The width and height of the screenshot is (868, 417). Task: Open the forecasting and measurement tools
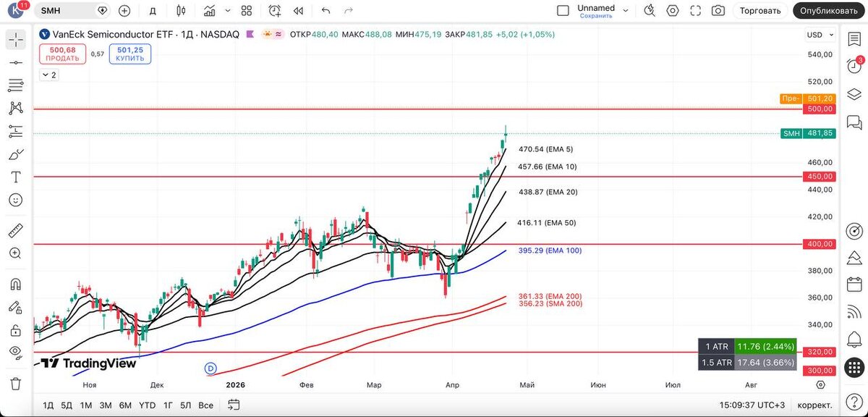pyautogui.click(x=16, y=131)
